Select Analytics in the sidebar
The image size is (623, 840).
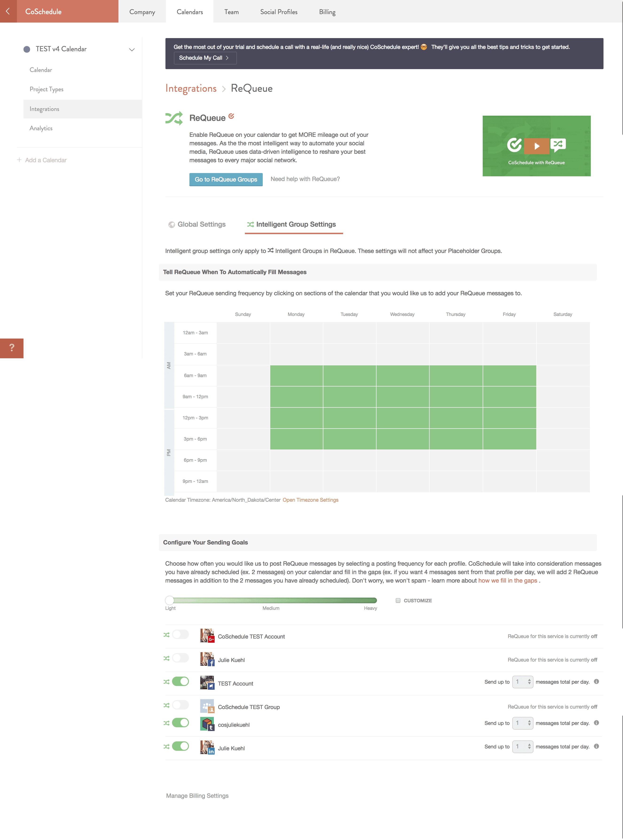(41, 128)
